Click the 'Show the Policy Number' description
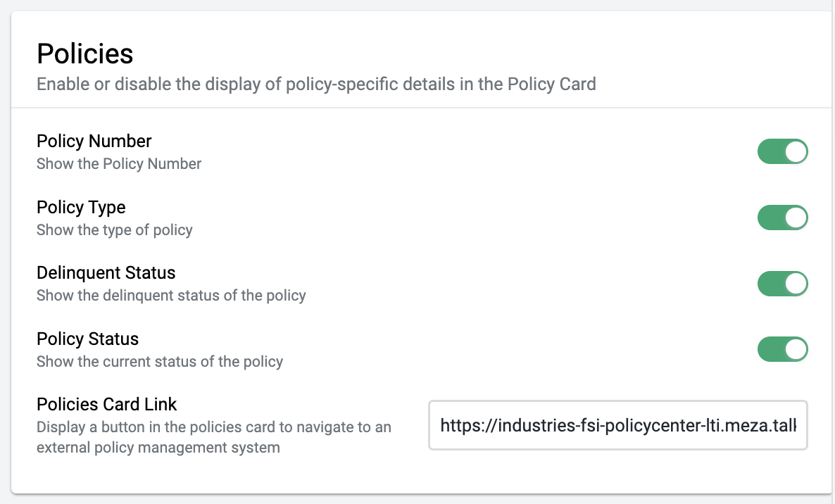Viewport: 835px width, 504px height. pyautogui.click(x=119, y=164)
